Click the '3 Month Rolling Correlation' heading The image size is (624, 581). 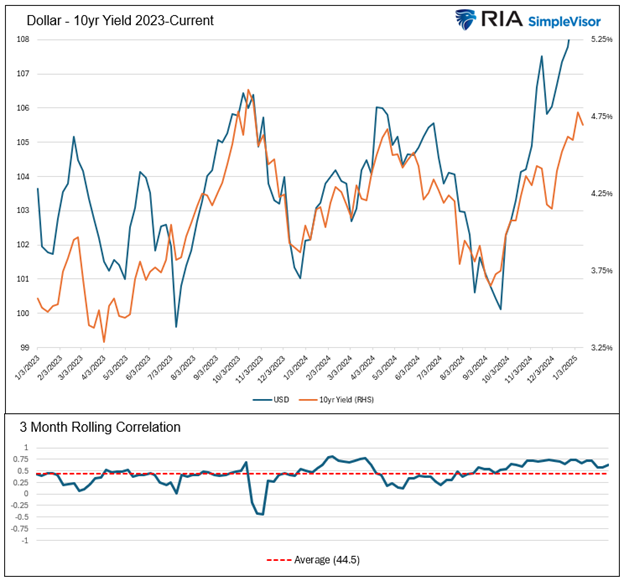tap(100, 427)
